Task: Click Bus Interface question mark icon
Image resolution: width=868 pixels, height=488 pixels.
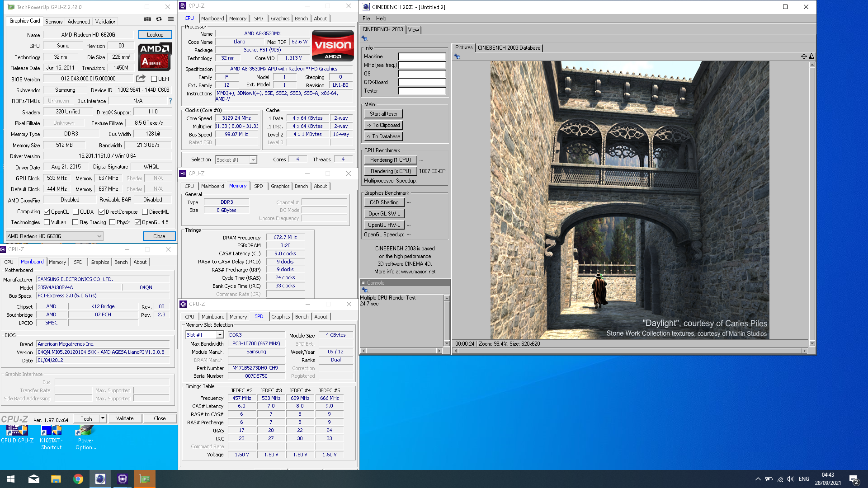Action: [170, 101]
